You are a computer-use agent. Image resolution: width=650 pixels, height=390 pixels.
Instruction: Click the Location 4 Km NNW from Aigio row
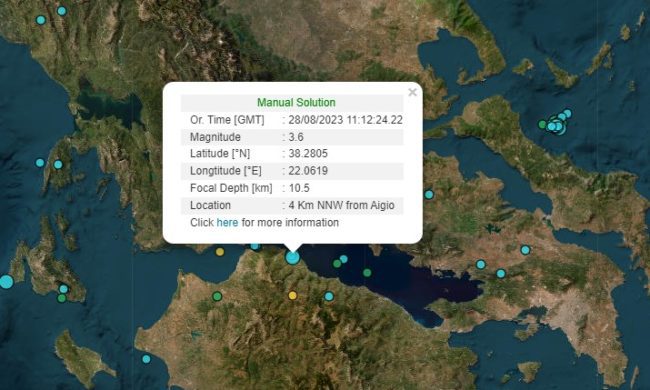pos(292,205)
